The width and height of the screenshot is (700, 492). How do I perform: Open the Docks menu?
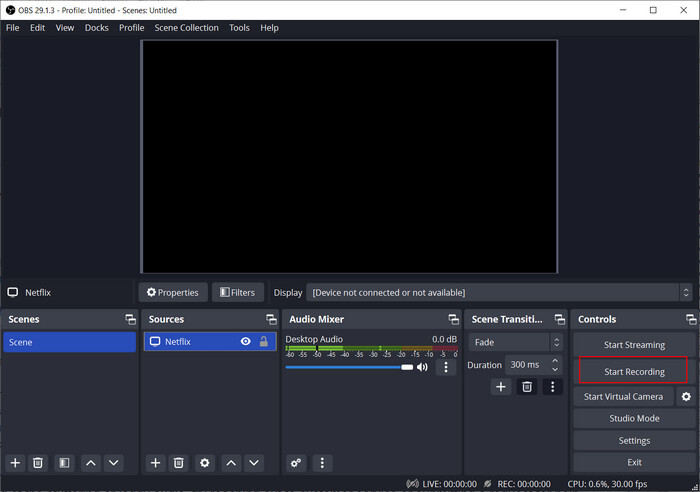96,28
